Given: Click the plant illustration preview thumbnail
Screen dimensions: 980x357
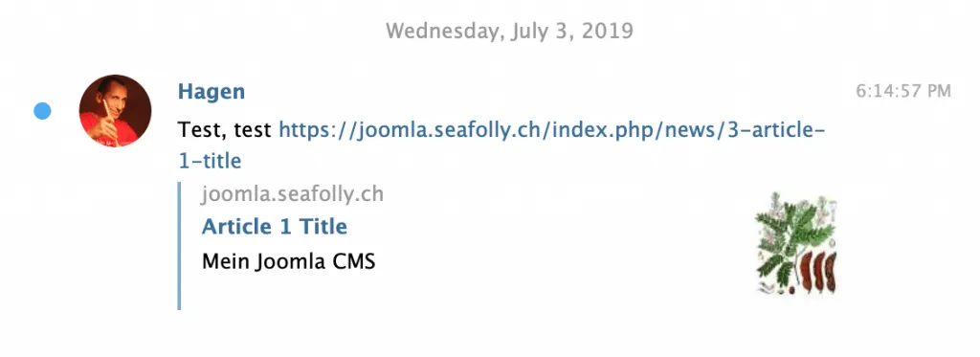Looking at the screenshot, I should (795, 243).
